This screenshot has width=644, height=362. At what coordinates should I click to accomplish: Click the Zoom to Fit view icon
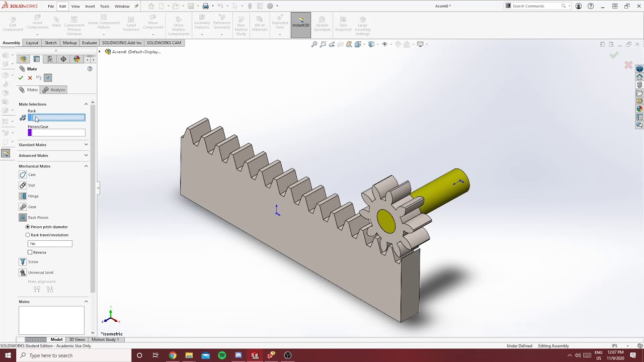314,44
